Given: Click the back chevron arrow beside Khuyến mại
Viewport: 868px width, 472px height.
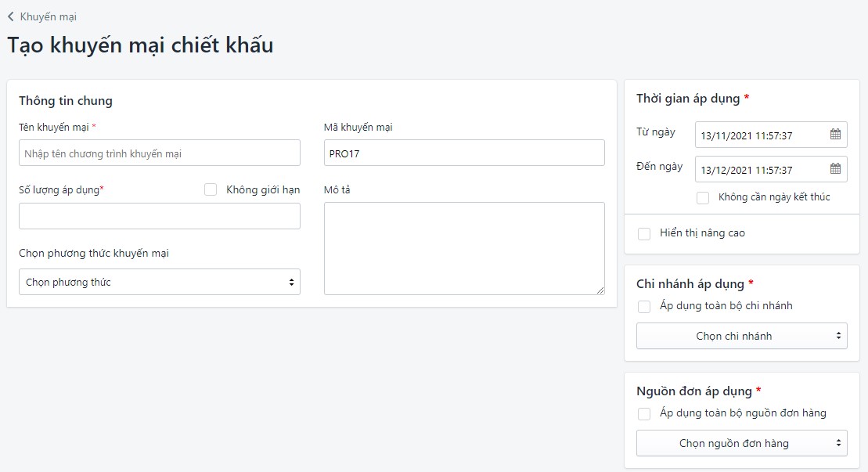Looking at the screenshot, I should [x=11, y=16].
